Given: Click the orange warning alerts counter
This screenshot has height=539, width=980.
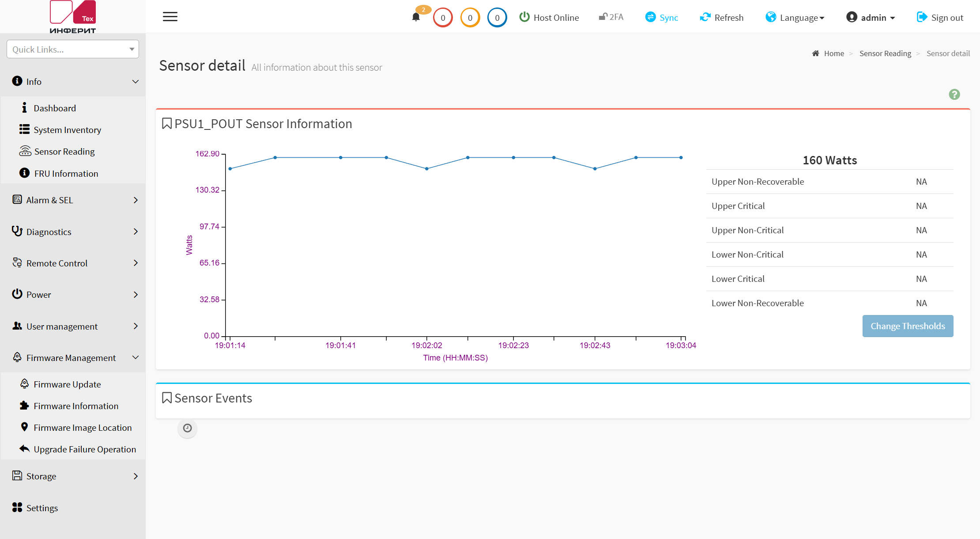Looking at the screenshot, I should click(x=470, y=18).
